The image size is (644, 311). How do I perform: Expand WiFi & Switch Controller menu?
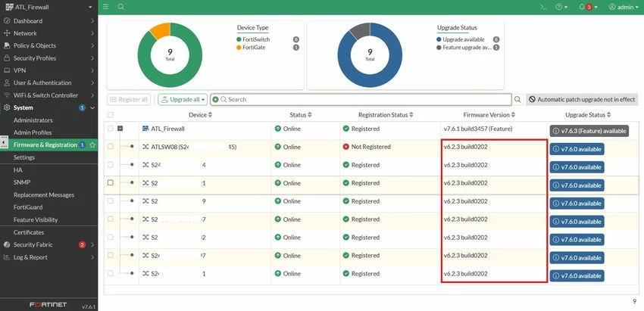click(49, 95)
